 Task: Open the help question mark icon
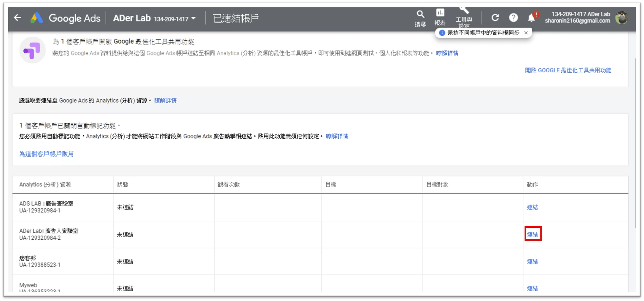[513, 18]
